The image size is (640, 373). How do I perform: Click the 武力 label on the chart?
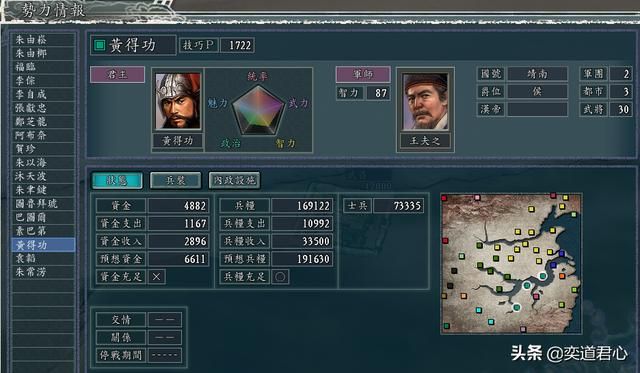click(x=298, y=103)
